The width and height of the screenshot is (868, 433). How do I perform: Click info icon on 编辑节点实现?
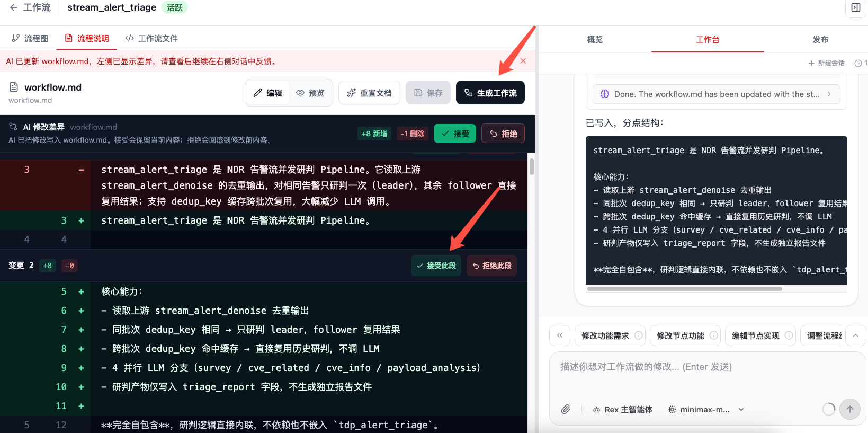789,335
